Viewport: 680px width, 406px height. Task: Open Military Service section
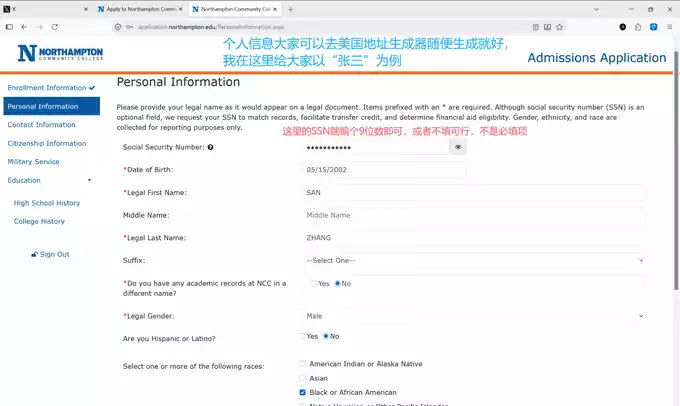point(33,161)
